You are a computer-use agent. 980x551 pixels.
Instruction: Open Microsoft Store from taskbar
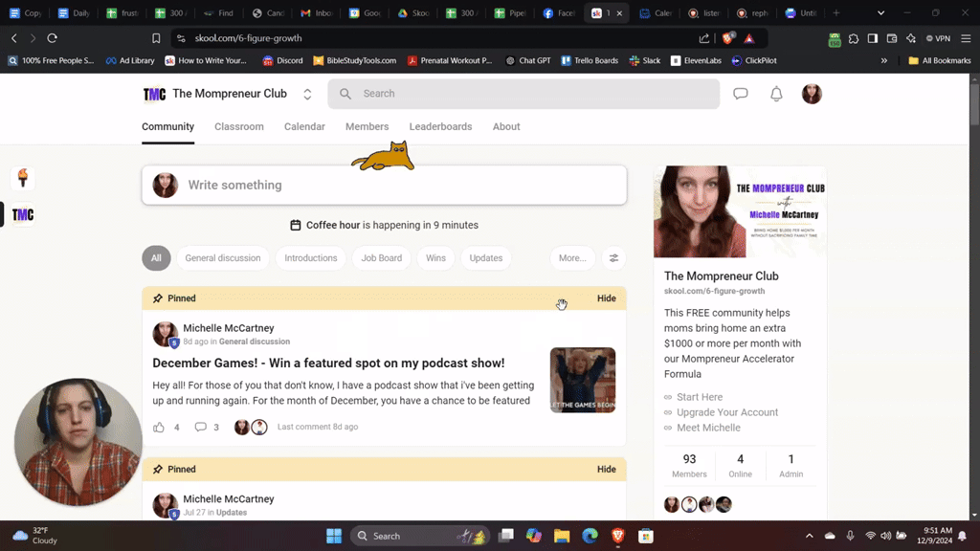click(x=646, y=536)
